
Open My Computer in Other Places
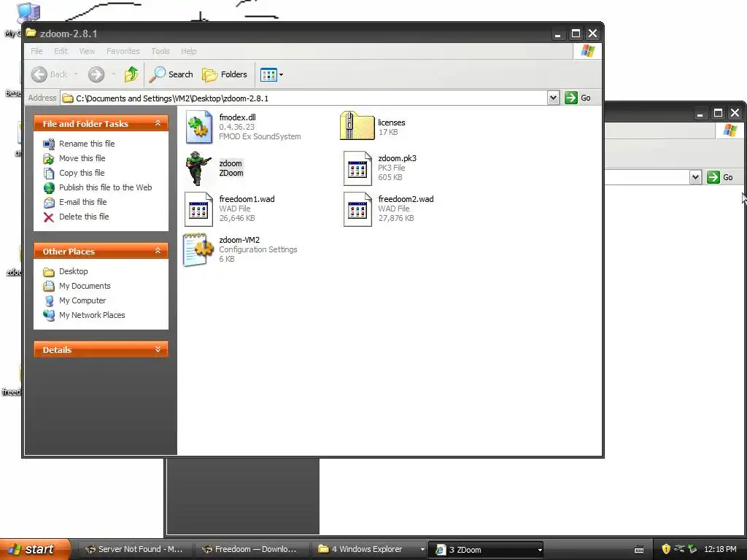[x=82, y=300]
